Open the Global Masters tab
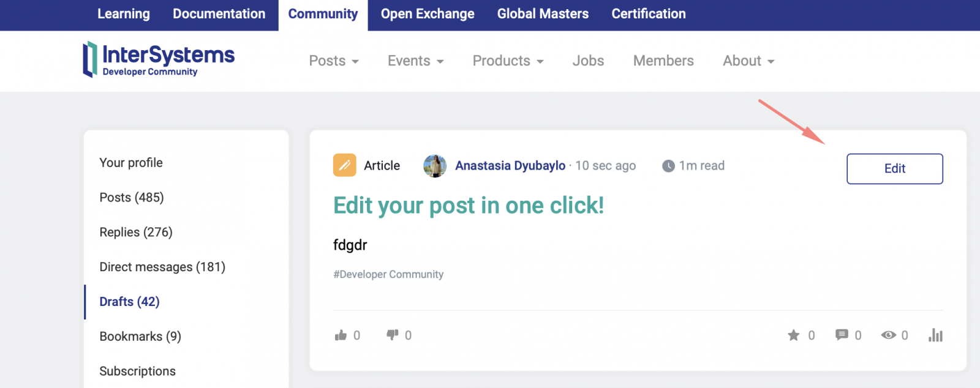This screenshot has width=980, height=388. click(543, 14)
